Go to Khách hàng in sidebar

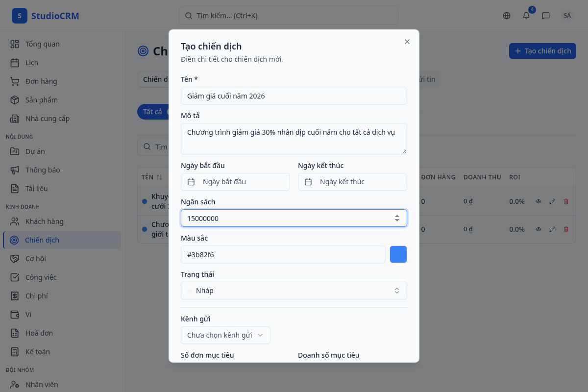(x=45, y=221)
